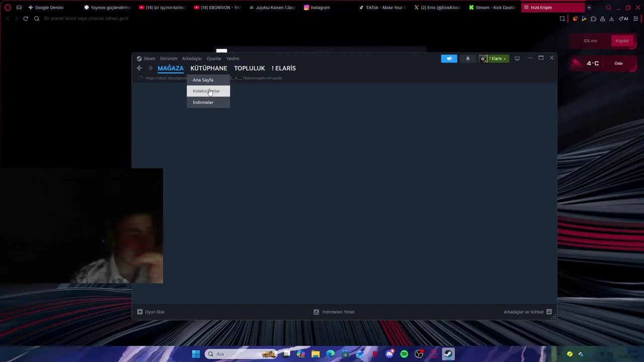Select the Hızlı Erişim browser tab
644x362 pixels.
click(x=552, y=8)
